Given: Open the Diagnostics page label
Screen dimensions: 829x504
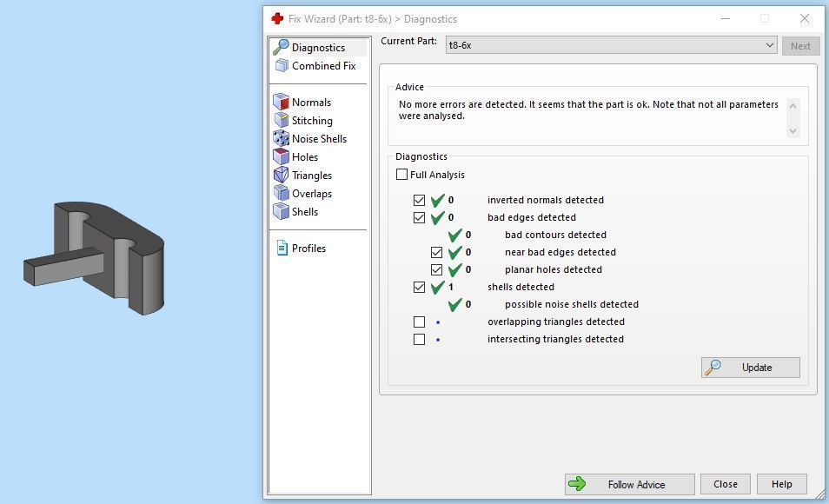Looking at the screenshot, I should pyautogui.click(x=318, y=48).
